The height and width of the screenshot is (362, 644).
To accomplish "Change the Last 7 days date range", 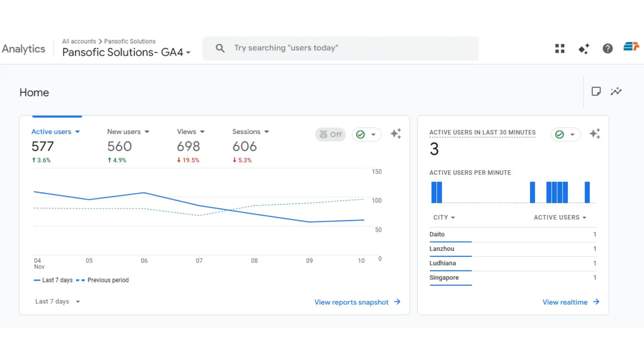I will pos(57,301).
